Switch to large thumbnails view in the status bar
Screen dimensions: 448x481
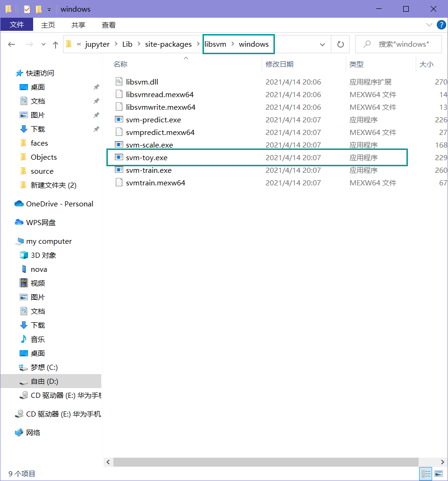[x=439, y=474]
